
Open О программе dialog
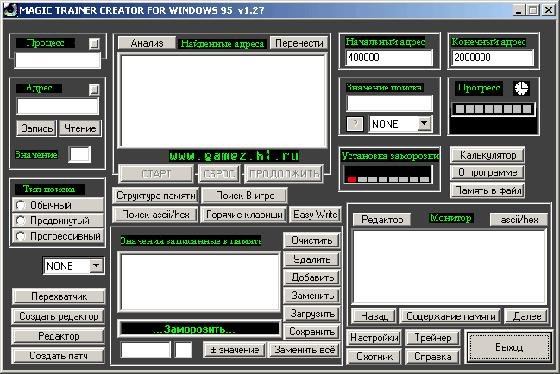point(488,173)
